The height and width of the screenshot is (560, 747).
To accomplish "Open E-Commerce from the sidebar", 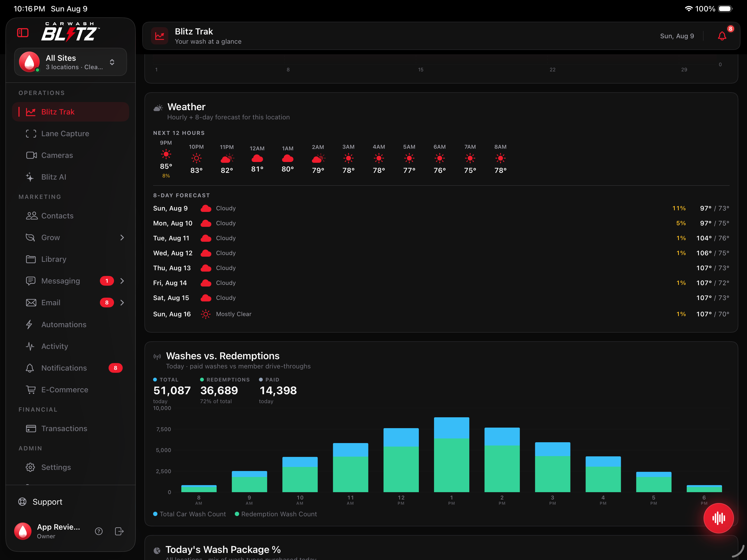I will pyautogui.click(x=71, y=390).
